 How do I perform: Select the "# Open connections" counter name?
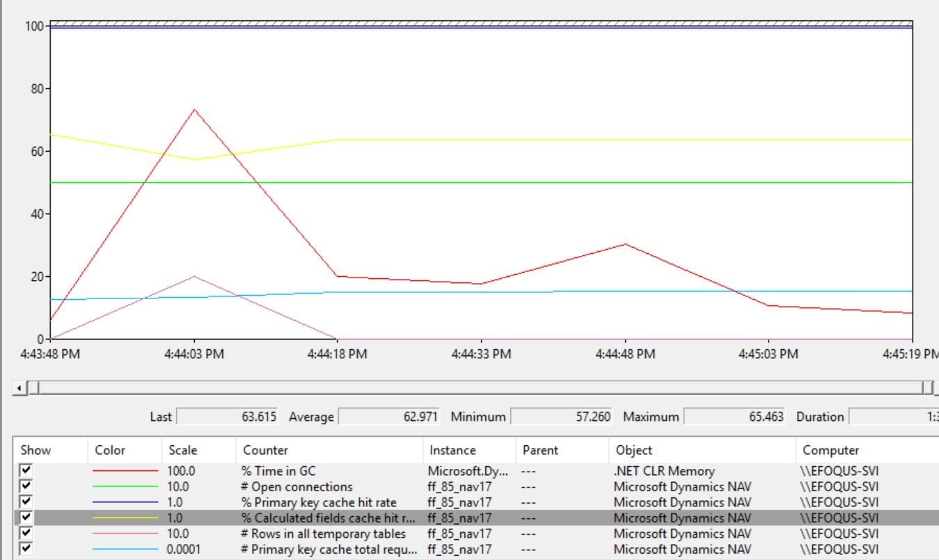click(x=297, y=487)
